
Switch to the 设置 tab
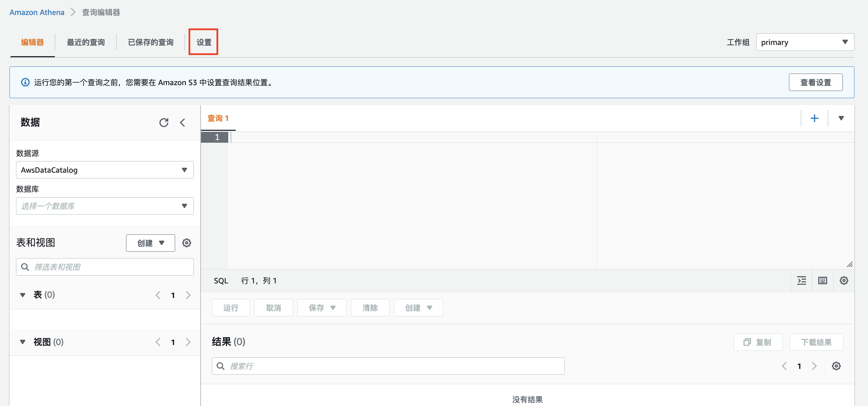[x=204, y=42]
